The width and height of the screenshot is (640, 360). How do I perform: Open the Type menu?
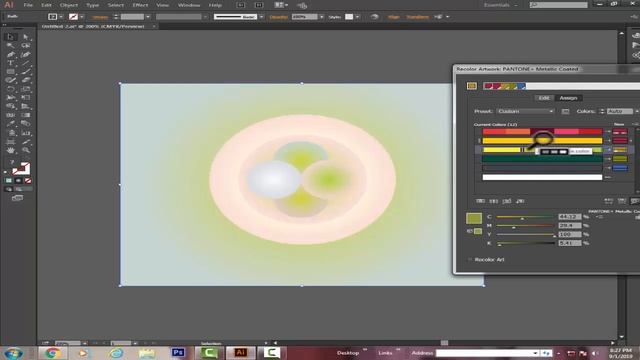coord(93,5)
